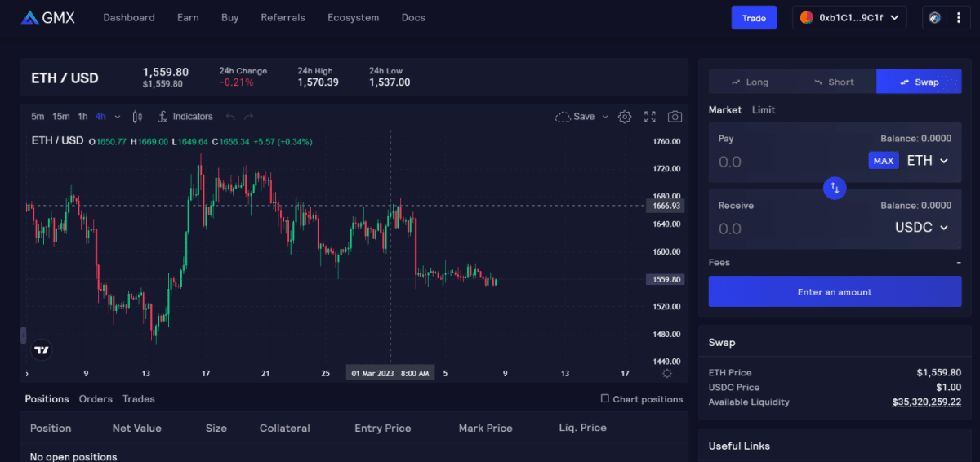Set chart interval to 15m

(x=61, y=117)
